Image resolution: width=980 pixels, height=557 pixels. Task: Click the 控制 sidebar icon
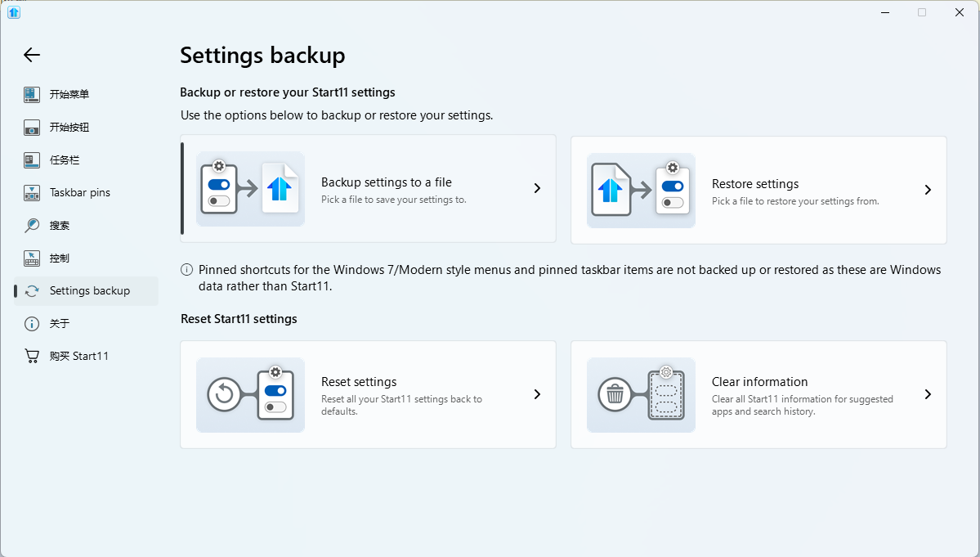32,258
